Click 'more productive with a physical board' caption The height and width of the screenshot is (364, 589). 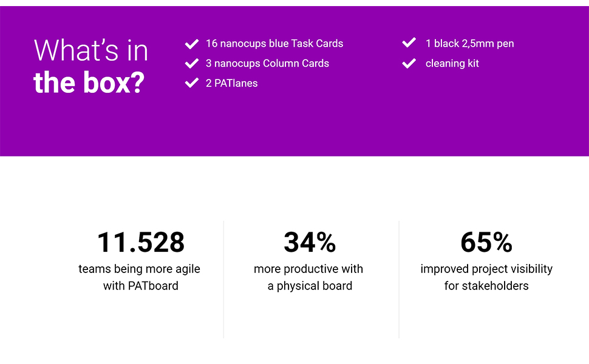308,277
